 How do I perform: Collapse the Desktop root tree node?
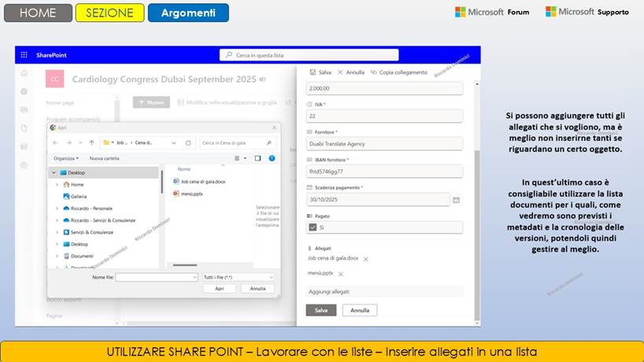(54, 173)
